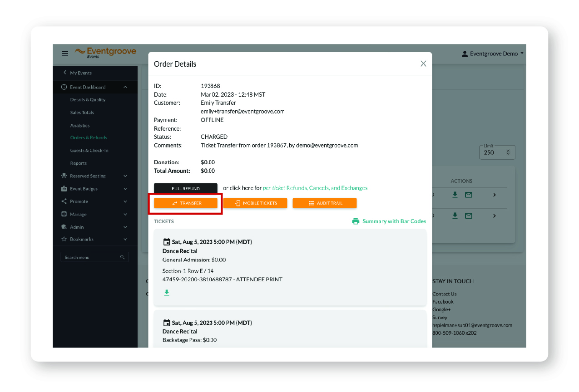Image resolution: width=579 pixels, height=392 pixels.
Task: Download the General Admission ticket
Action: [167, 293]
